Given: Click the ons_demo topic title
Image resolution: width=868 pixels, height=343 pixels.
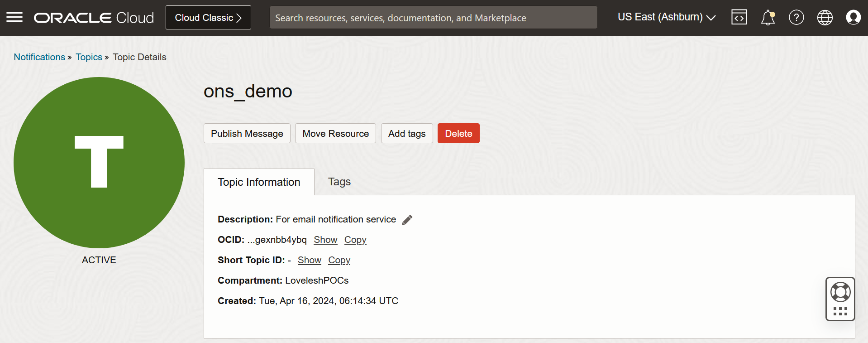Looking at the screenshot, I should pos(248,92).
